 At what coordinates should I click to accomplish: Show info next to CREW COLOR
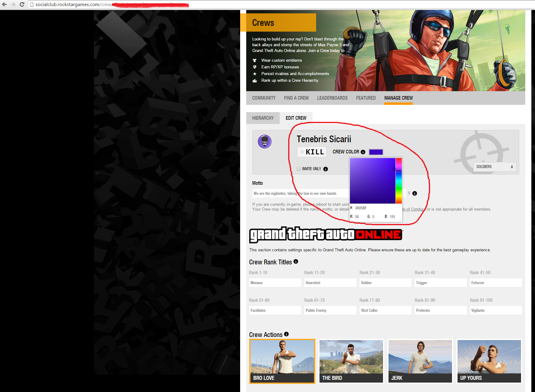pos(363,152)
